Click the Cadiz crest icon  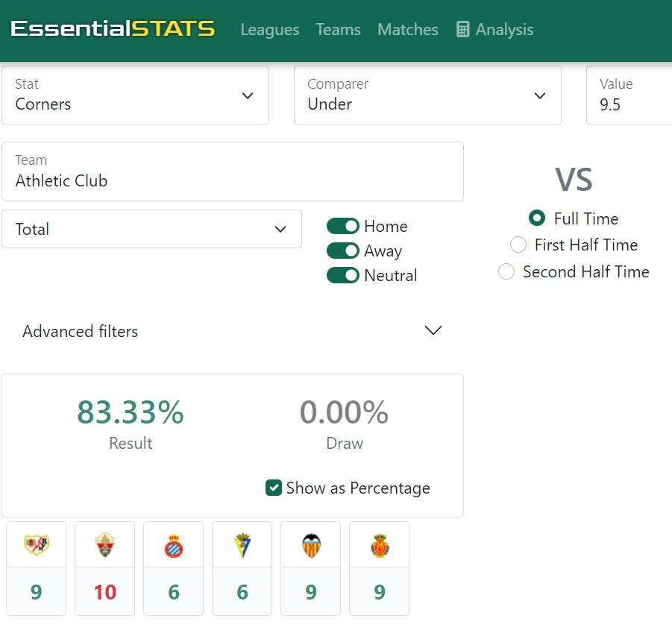[242, 545]
